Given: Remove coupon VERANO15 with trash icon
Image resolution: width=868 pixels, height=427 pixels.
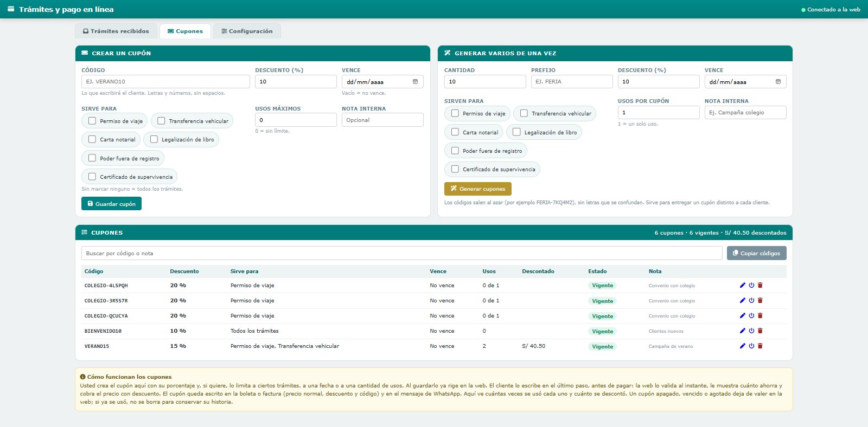Looking at the screenshot, I should pos(760,346).
